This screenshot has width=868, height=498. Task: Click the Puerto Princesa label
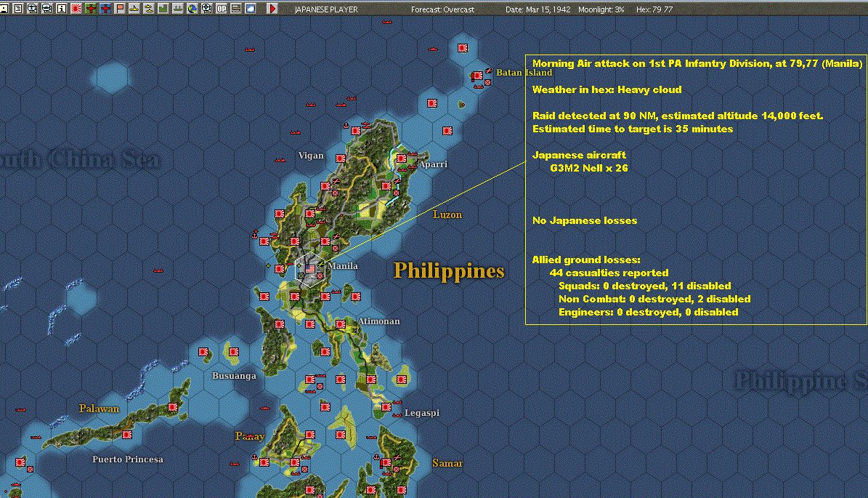click(x=128, y=459)
